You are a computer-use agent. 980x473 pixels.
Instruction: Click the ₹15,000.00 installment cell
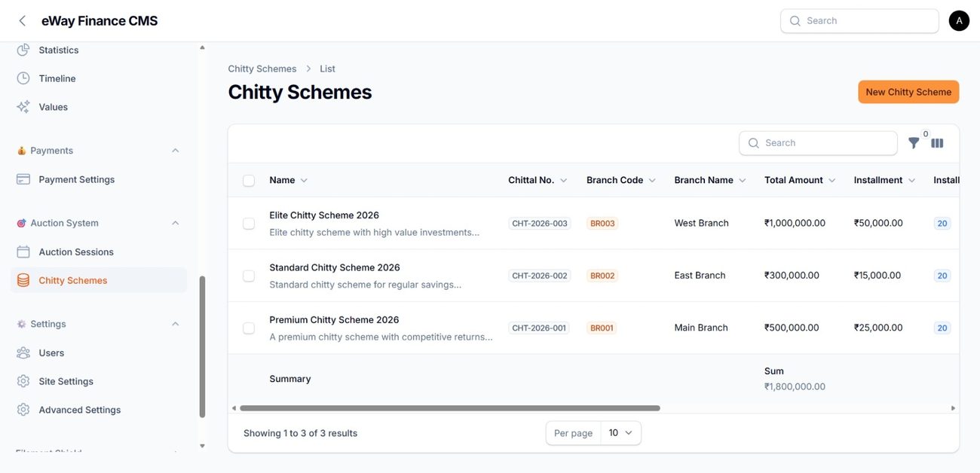click(877, 276)
